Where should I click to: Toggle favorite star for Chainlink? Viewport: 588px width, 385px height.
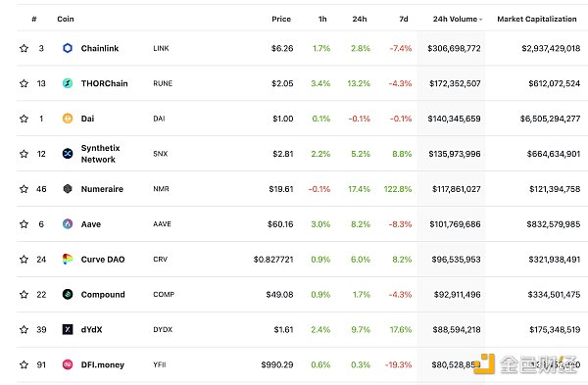point(24,48)
